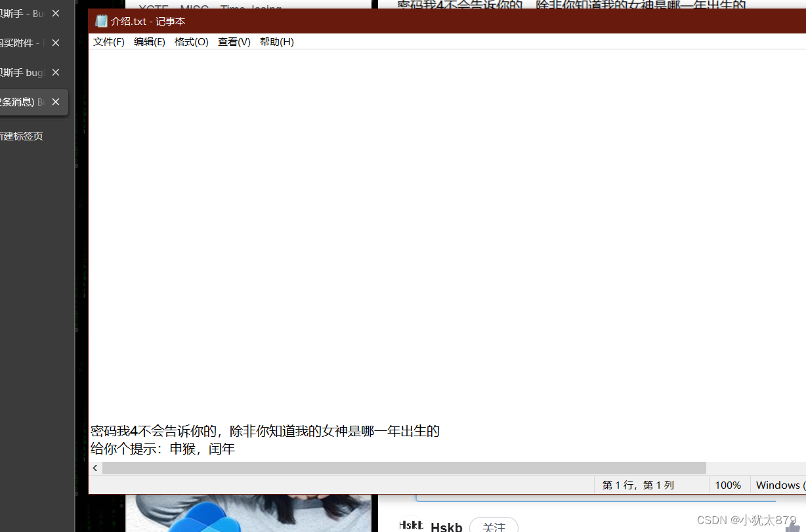This screenshot has width=806, height=532.
Task: Open the 文件(F) menu in Notepad
Action: pyautogui.click(x=109, y=42)
